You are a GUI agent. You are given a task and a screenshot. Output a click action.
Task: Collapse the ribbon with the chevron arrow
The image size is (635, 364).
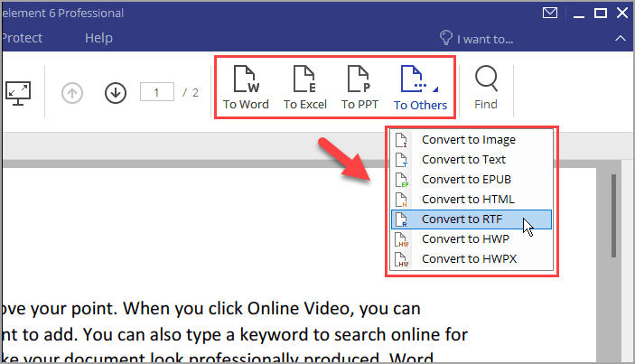(619, 38)
